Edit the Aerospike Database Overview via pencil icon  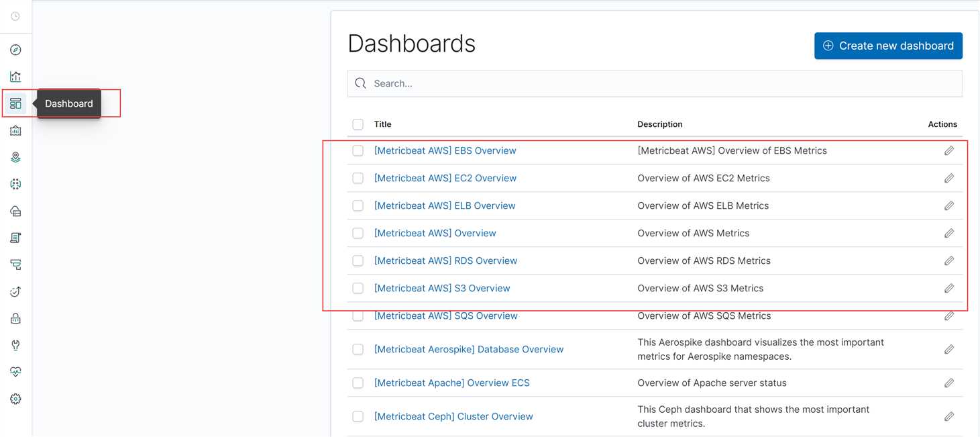[949, 350]
